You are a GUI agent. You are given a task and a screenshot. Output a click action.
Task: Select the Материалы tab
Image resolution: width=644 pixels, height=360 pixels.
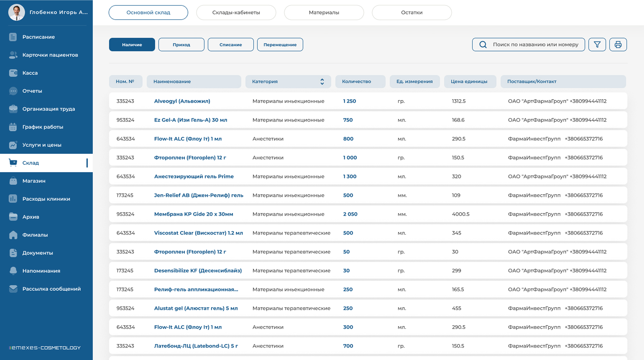click(324, 12)
